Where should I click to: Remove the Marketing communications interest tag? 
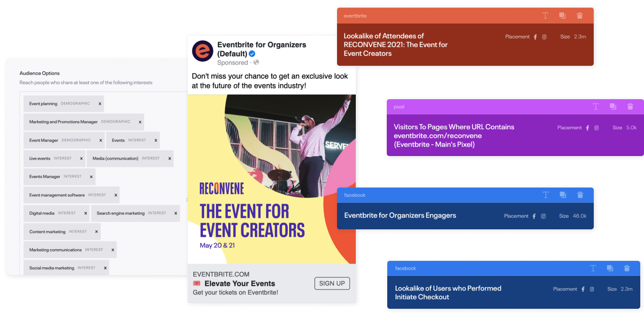pos(113,250)
